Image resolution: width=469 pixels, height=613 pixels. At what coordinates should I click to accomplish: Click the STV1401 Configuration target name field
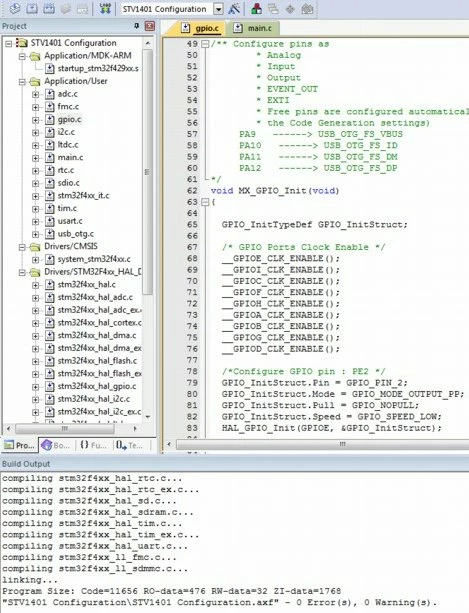(x=167, y=9)
